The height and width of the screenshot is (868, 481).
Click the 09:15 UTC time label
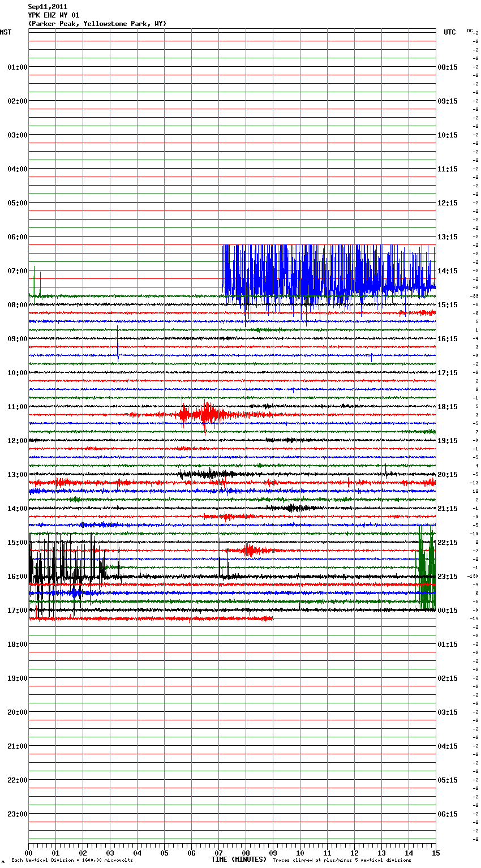[448, 101]
